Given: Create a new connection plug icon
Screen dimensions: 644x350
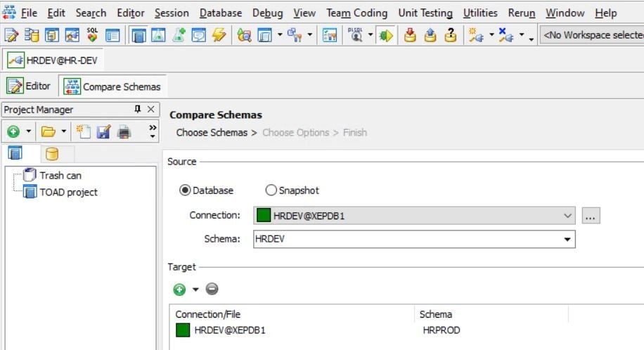Looking at the screenshot, I should (476, 35).
